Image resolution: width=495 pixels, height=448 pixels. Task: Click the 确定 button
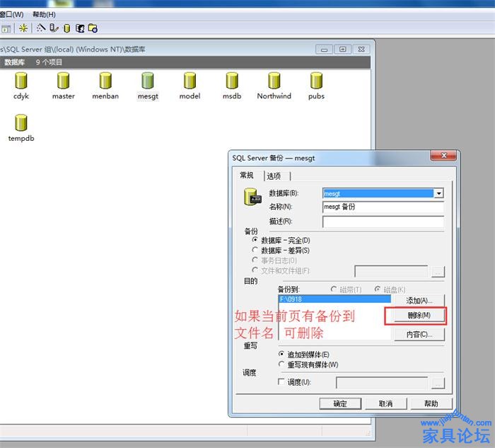pyautogui.click(x=340, y=403)
